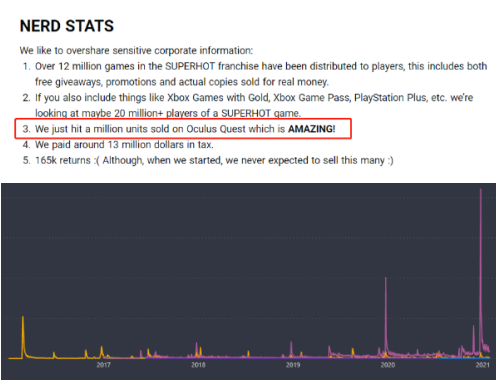496x380 pixels.
Task: Click the pink peak at 2018
Action: point(196,348)
